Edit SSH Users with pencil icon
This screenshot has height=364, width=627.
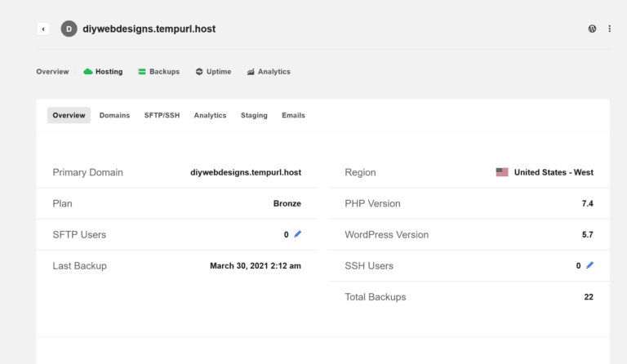click(589, 265)
